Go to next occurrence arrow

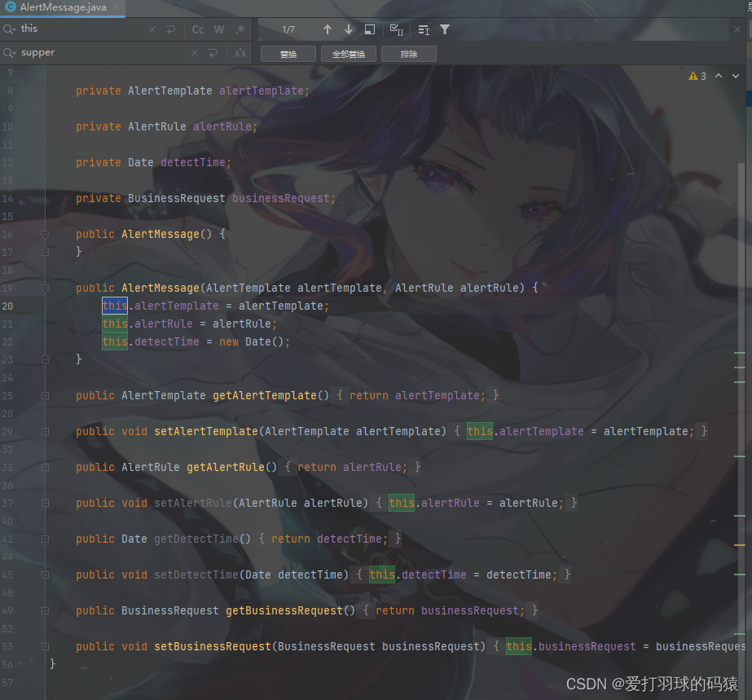coord(349,30)
